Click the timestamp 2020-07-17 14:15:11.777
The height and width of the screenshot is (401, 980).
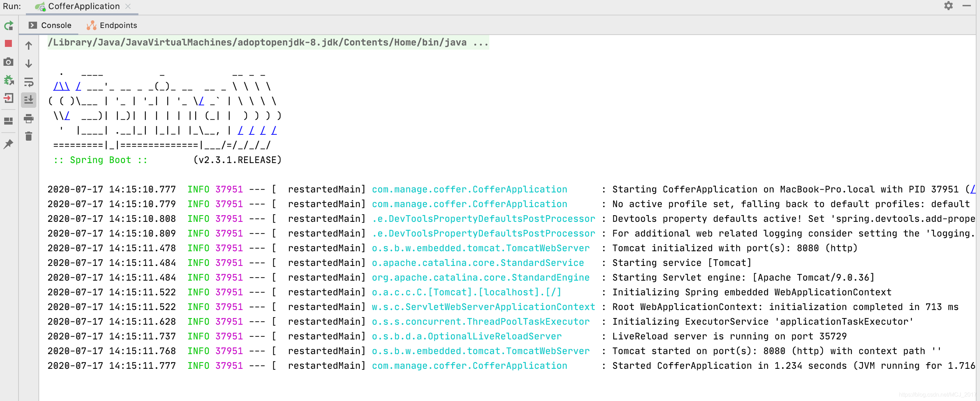pos(112,366)
